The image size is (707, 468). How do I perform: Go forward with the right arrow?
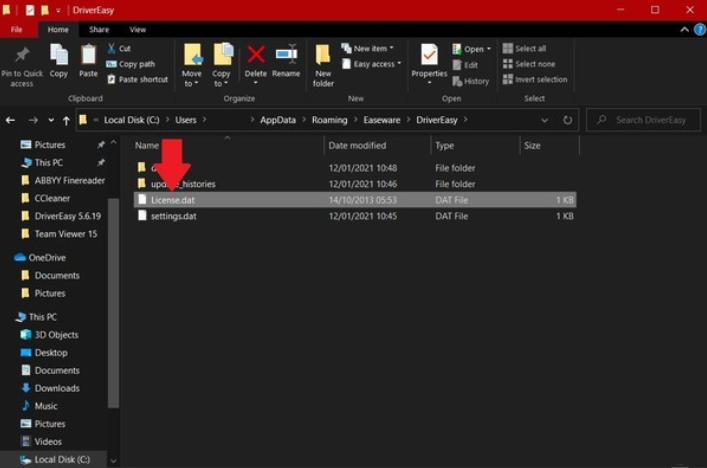[x=33, y=120]
